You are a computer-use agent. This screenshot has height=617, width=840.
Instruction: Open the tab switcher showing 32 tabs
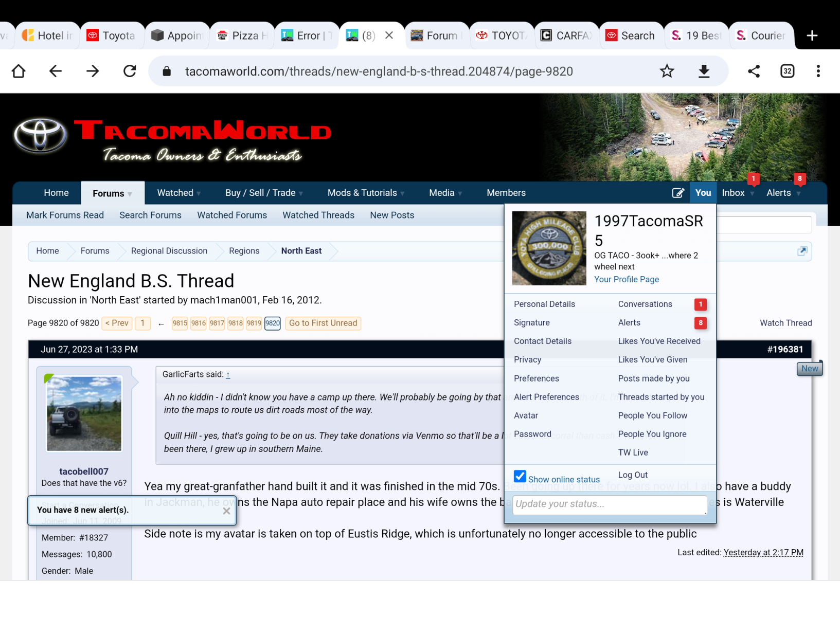click(787, 71)
